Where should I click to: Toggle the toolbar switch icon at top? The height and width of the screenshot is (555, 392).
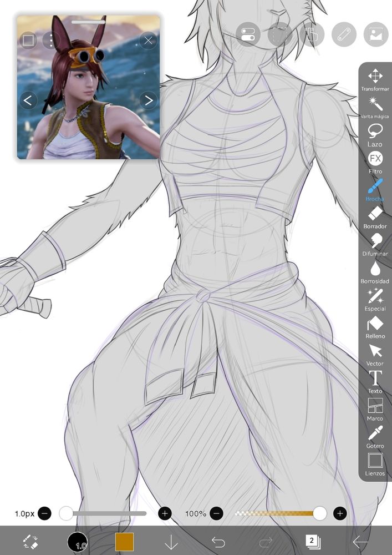(x=248, y=34)
